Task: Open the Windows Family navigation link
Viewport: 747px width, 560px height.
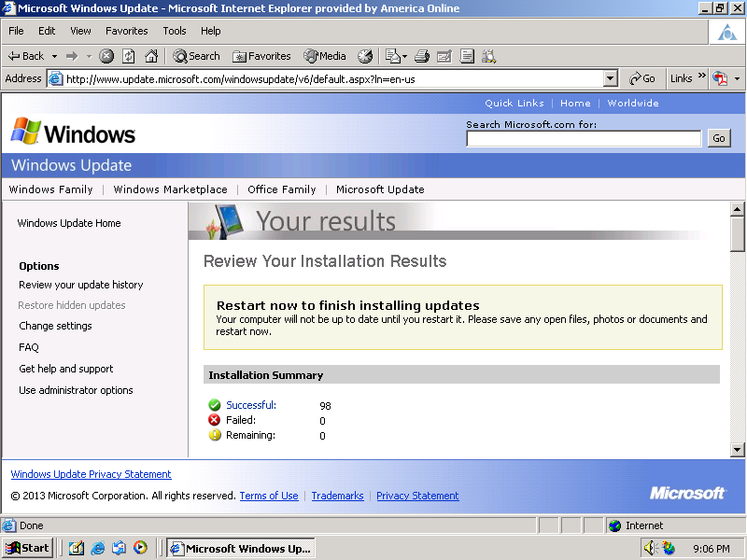Action: click(51, 189)
